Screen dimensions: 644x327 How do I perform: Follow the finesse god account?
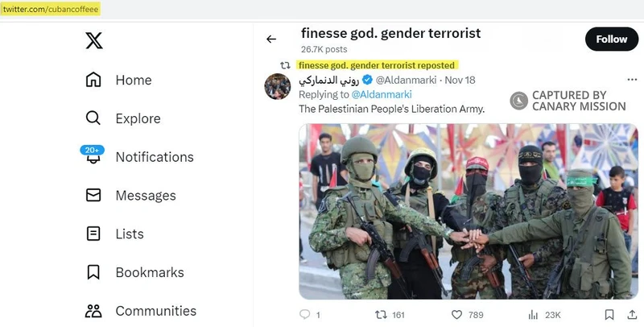[x=611, y=39]
